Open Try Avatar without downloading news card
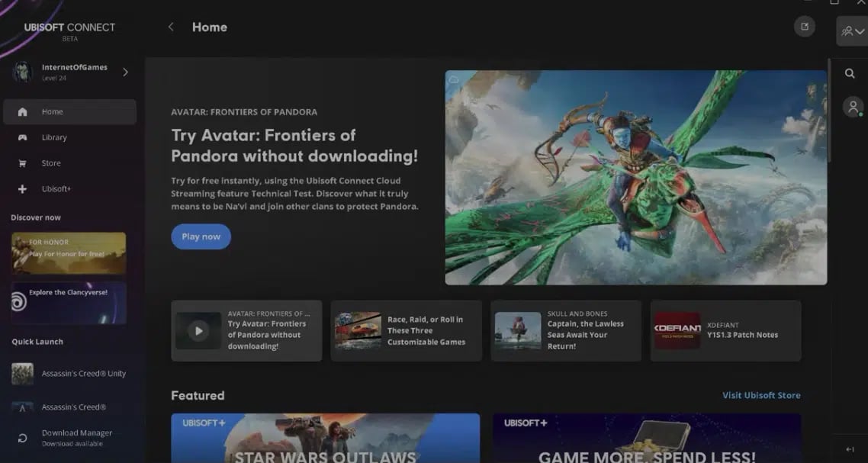The height and width of the screenshot is (463, 868). 246,330
